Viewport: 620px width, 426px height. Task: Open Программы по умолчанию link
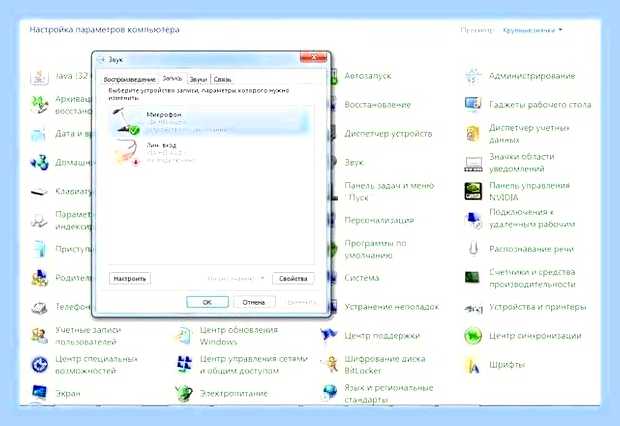(375, 249)
